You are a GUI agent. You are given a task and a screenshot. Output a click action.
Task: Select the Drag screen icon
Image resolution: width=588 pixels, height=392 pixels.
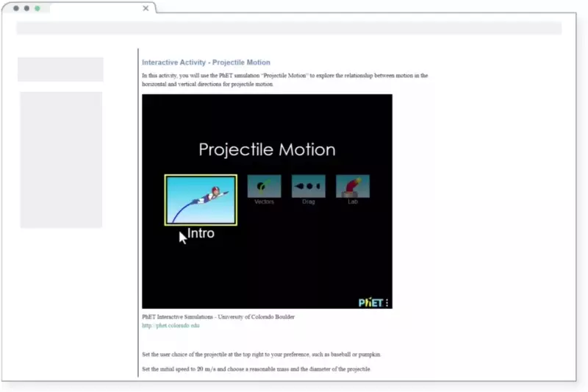(308, 186)
